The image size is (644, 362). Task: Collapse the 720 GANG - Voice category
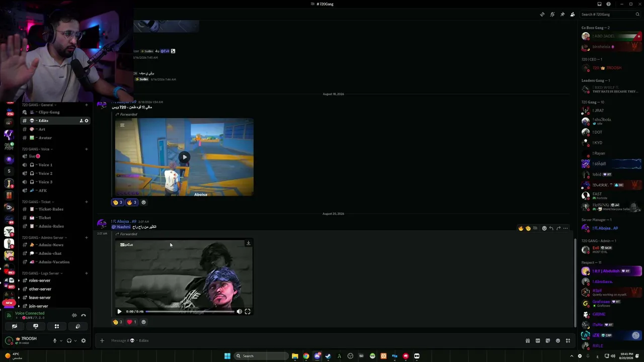coord(37,149)
